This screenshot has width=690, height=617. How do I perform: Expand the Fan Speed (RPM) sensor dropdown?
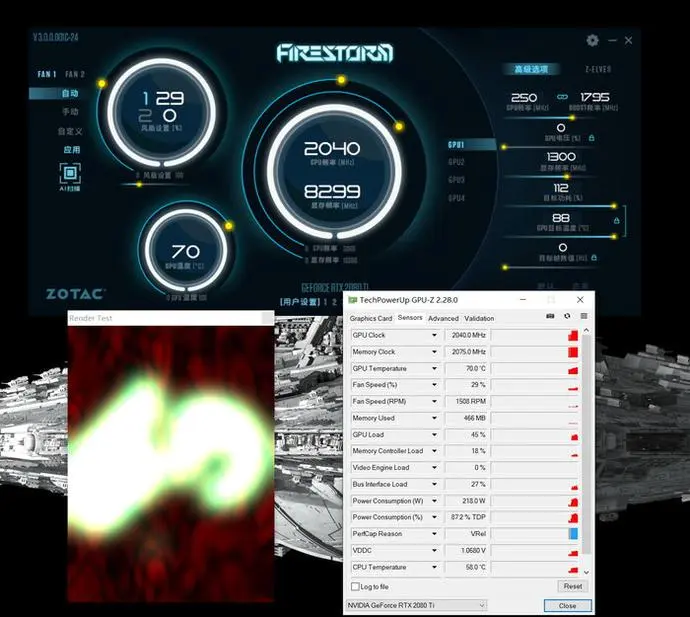434,401
